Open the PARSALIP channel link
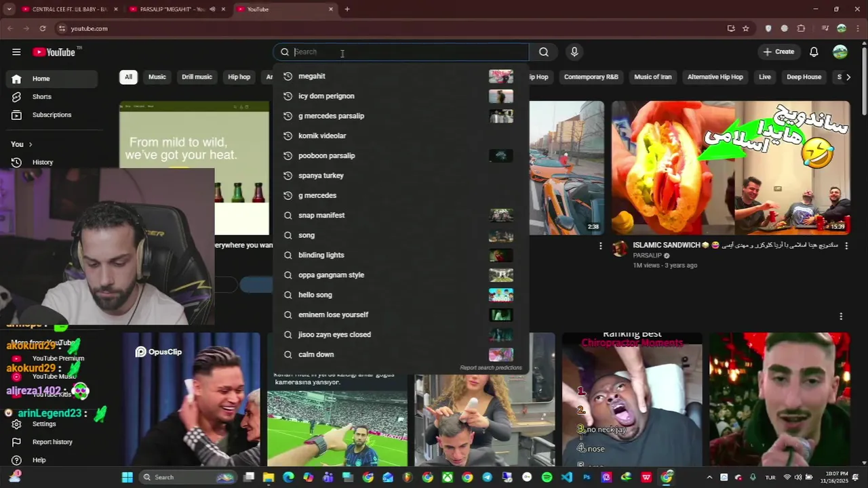 [647, 256]
